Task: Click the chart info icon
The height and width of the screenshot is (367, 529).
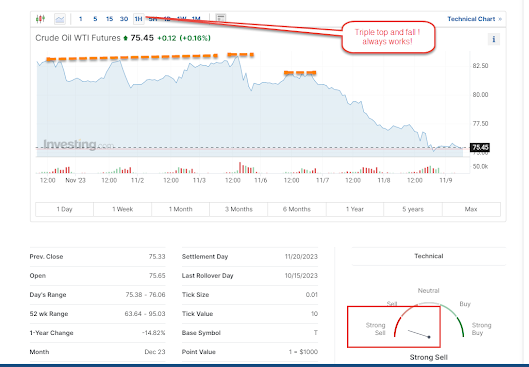Action: click(494, 39)
